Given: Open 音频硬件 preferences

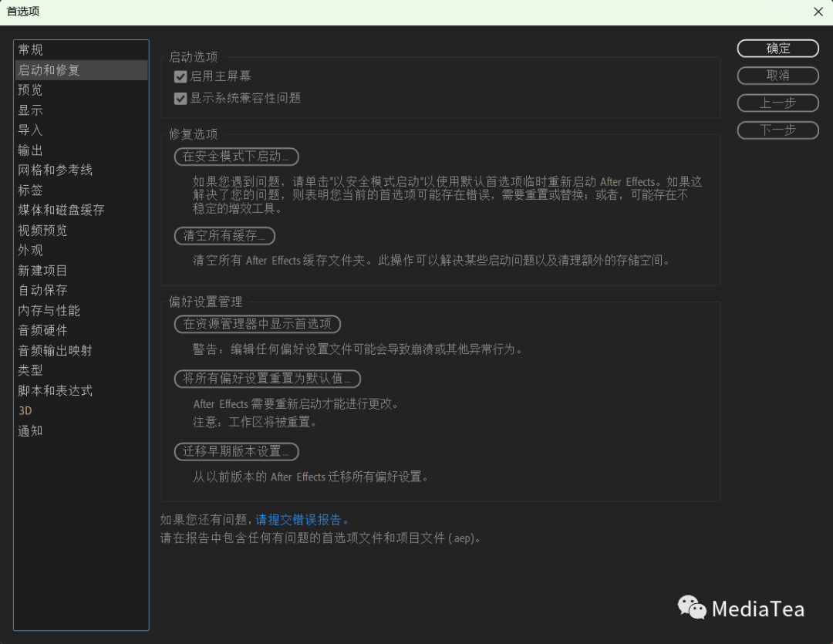Looking at the screenshot, I should [81, 331].
